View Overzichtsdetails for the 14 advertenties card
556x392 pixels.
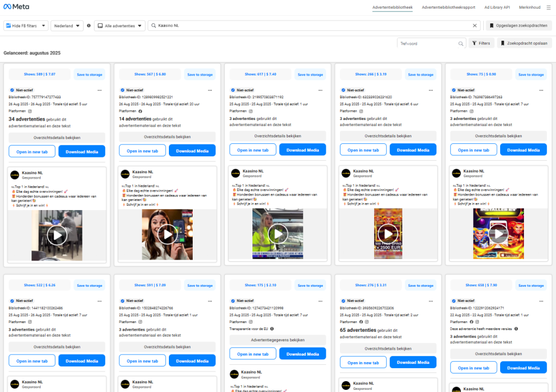click(x=167, y=137)
